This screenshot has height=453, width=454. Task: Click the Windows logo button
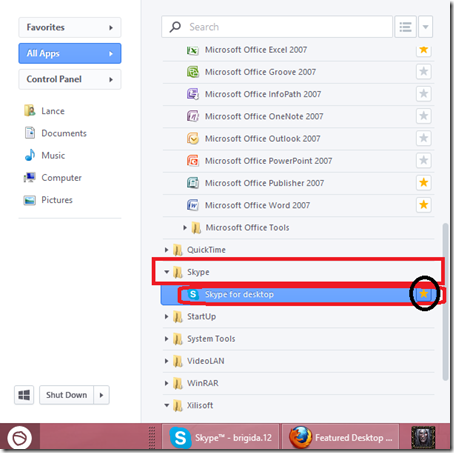pos(24,395)
